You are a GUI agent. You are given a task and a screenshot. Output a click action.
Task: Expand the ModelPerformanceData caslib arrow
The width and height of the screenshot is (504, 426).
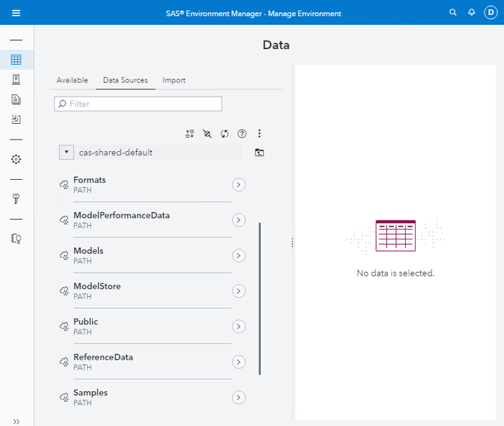click(x=239, y=220)
